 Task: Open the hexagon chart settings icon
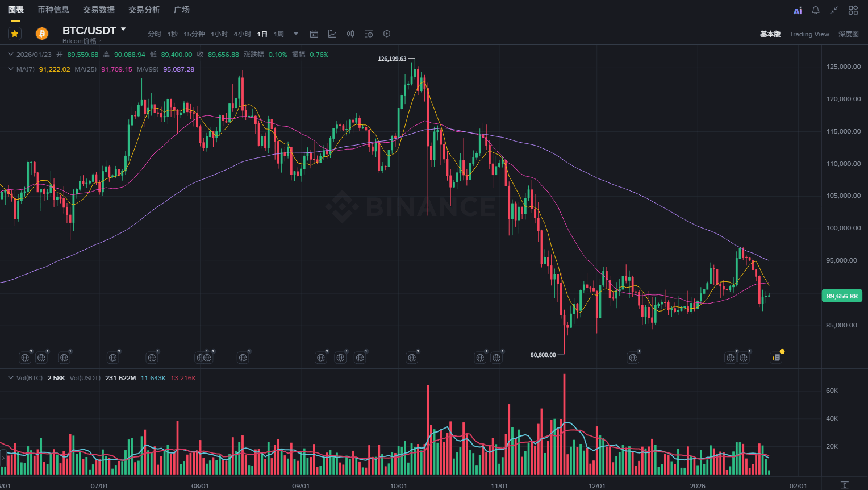[387, 34]
